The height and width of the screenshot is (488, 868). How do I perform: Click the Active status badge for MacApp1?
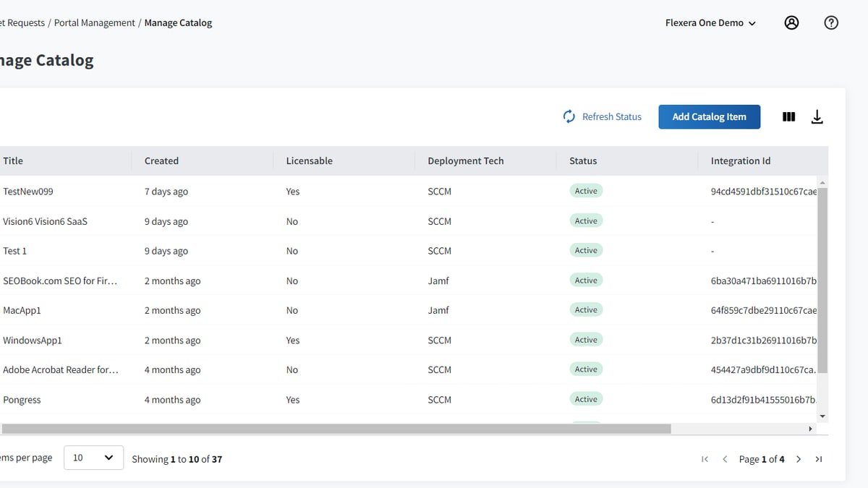(x=586, y=309)
